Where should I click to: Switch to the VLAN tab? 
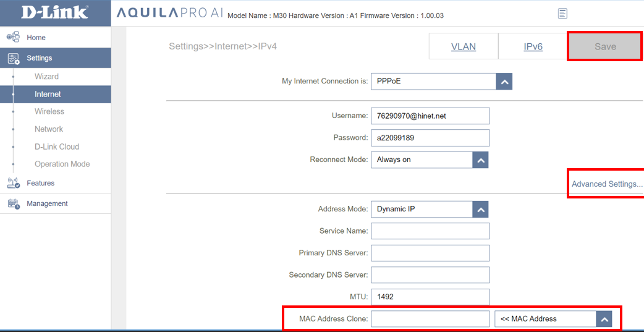464,46
